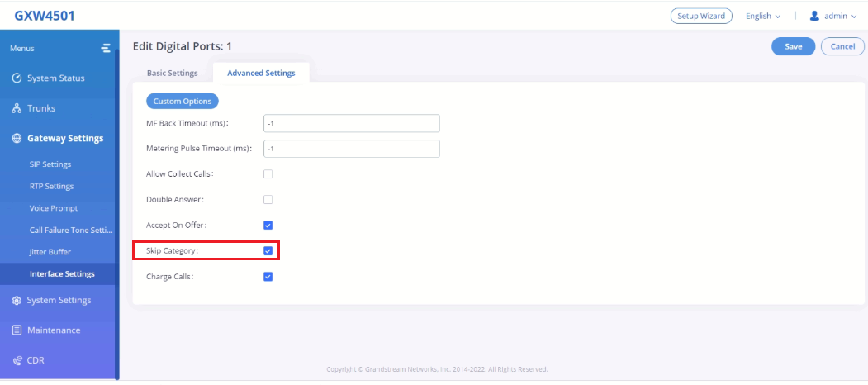Screen dimensions: 868x385
Task: Click the admin user avatar icon
Action: coord(814,16)
